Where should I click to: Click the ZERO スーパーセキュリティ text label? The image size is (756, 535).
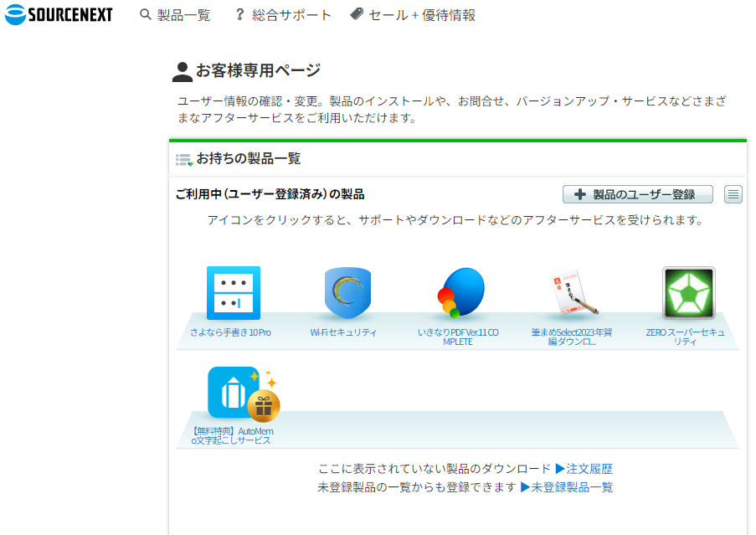[685, 337]
